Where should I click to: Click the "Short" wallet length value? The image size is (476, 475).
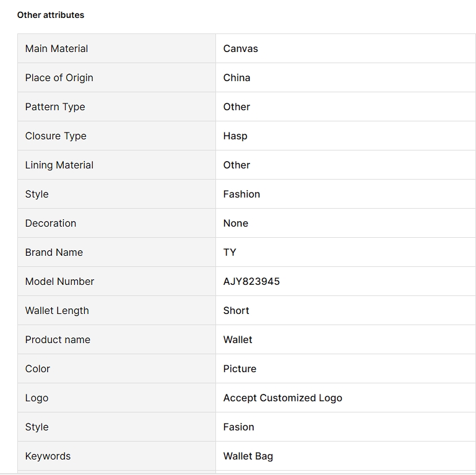point(236,310)
